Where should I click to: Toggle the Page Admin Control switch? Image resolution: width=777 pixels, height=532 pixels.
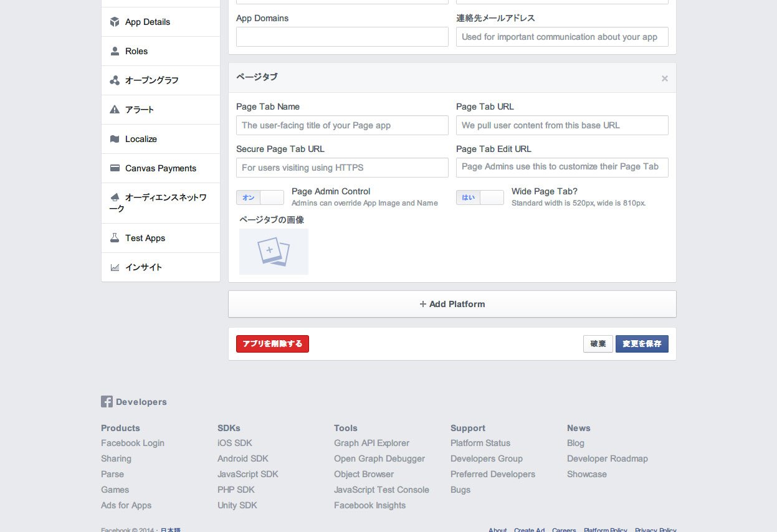[x=260, y=197]
